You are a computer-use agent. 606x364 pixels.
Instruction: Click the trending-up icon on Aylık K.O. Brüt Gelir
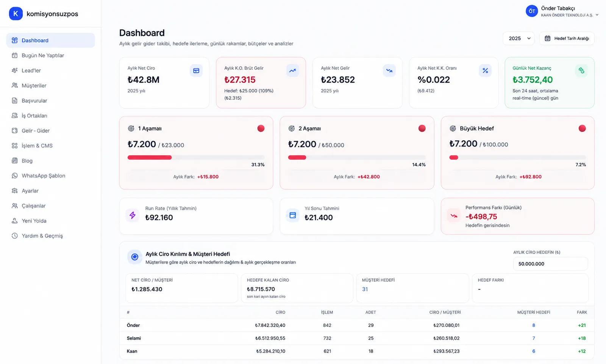[292, 70]
